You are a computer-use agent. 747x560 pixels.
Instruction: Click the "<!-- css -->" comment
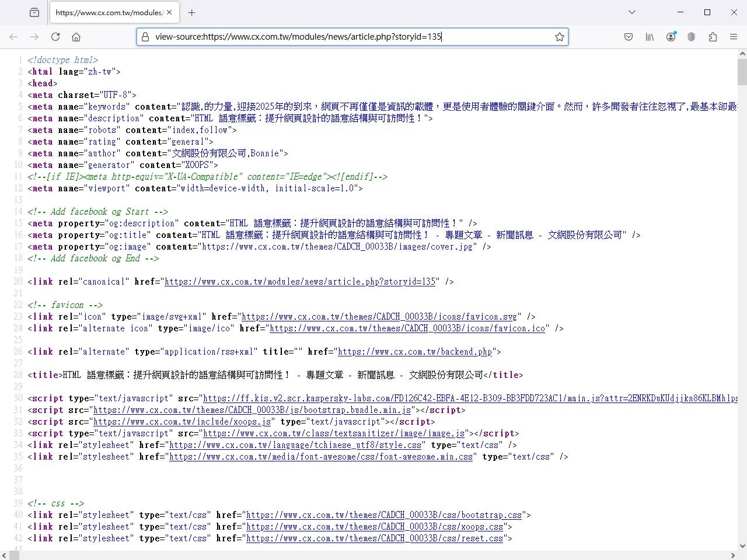(55, 503)
